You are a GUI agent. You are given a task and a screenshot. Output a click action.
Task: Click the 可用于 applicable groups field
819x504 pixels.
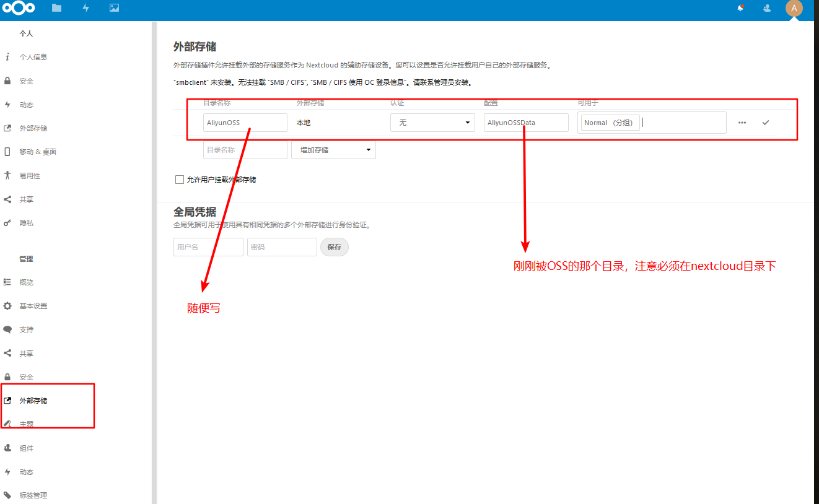click(x=652, y=123)
